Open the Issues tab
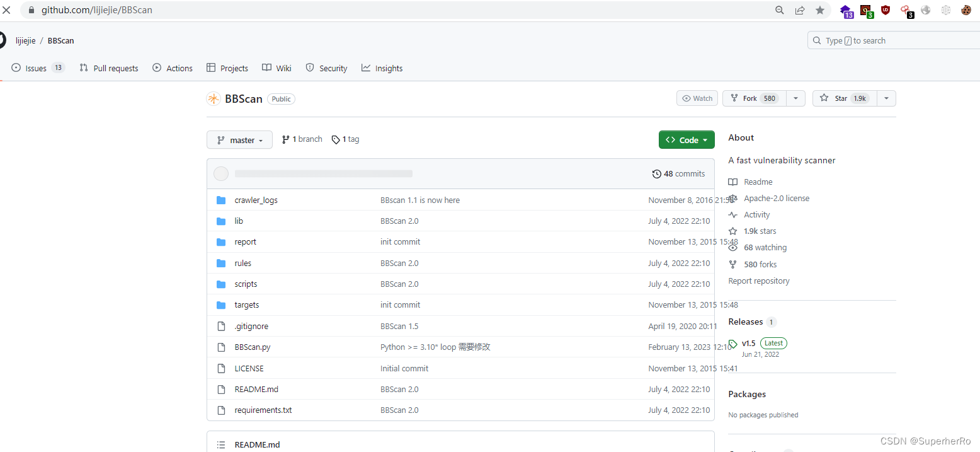This screenshot has height=452, width=980. click(x=38, y=68)
